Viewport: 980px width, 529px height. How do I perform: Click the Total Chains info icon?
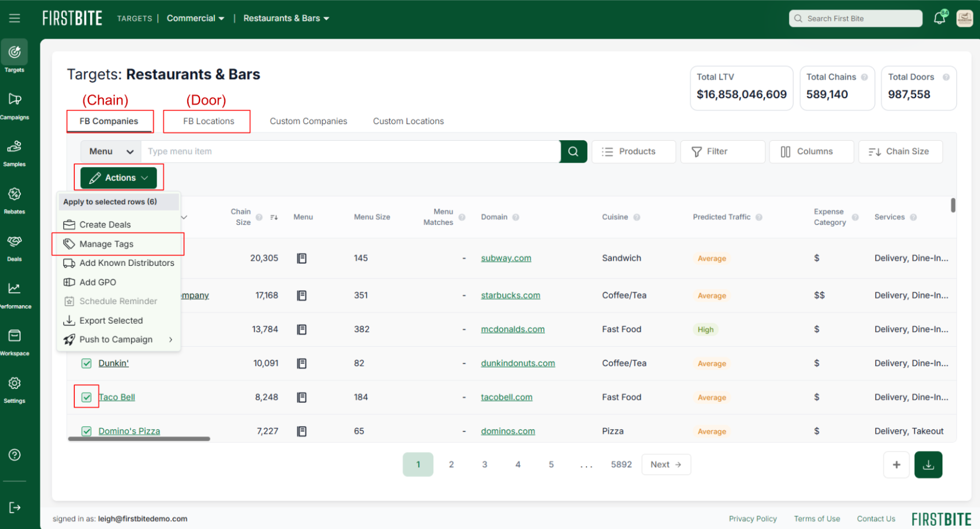(x=864, y=77)
